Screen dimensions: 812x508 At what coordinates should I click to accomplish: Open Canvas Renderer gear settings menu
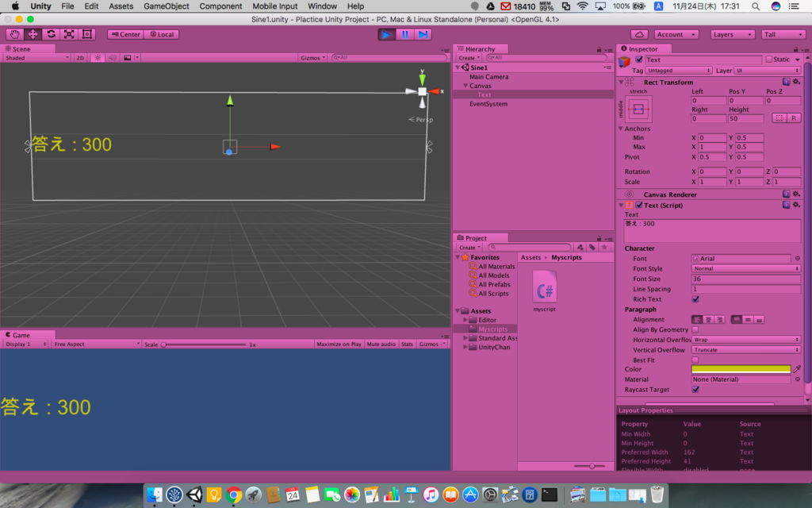coord(796,194)
